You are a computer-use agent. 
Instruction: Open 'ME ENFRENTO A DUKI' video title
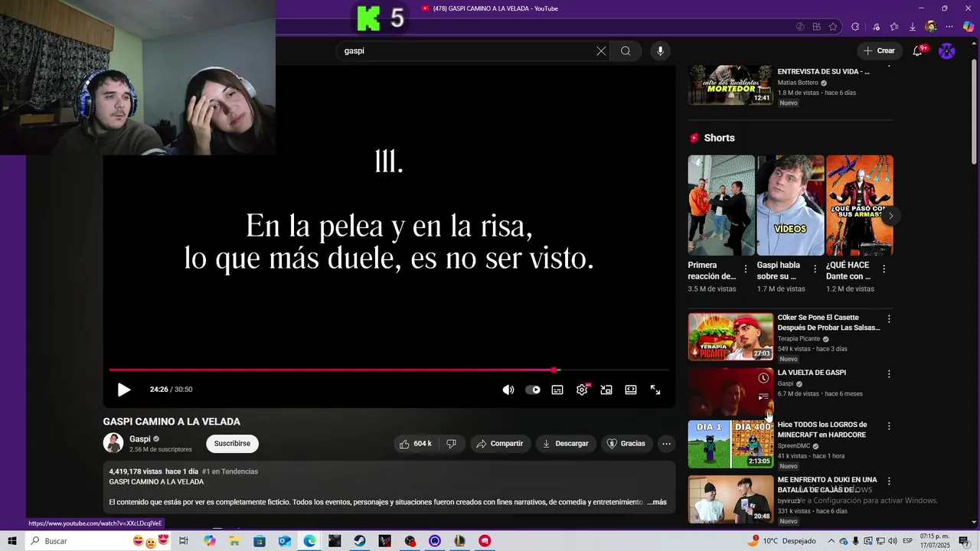tap(827, 484)
